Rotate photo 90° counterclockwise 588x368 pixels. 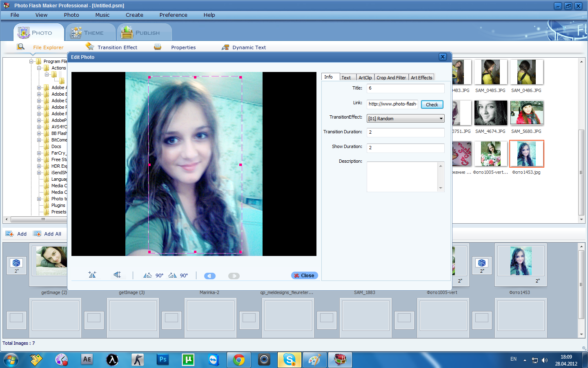point(153,276)
